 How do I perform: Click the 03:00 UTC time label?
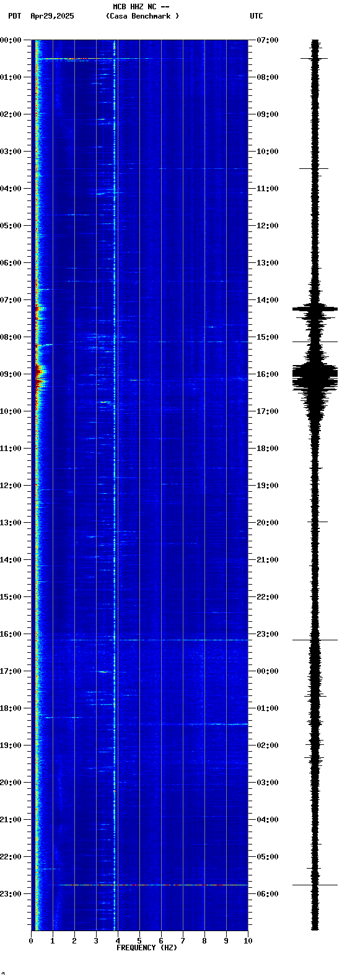click(268, 783)
